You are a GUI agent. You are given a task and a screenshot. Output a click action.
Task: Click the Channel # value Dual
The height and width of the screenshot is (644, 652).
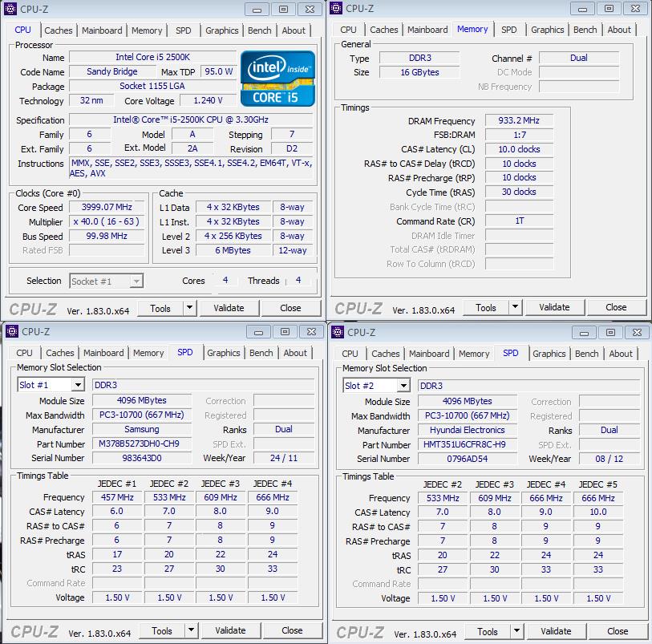[x=579, y=58]
